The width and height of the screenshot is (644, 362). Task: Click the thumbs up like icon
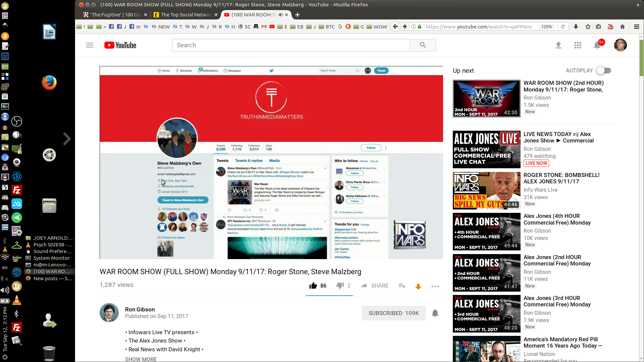coord(313,286)
